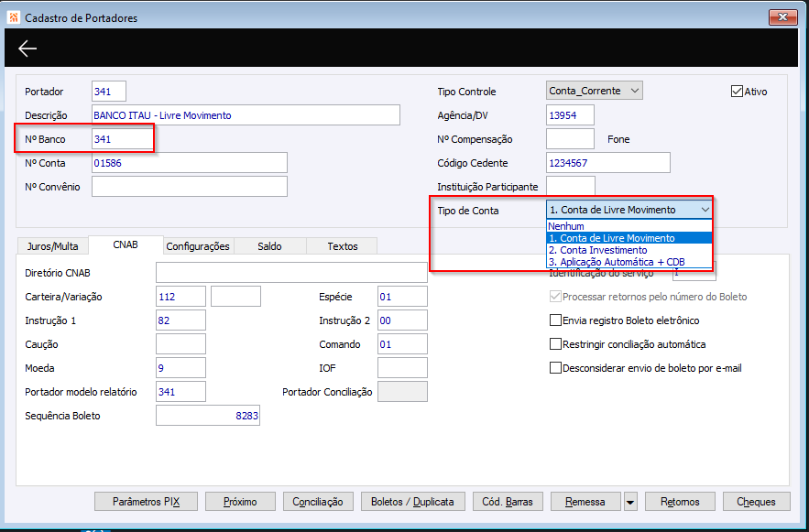Image resolution: width=809 pixels, height=532 pixels.
Task: Switch to the Juros/Multa tab
Action: [x=52, y=246]
